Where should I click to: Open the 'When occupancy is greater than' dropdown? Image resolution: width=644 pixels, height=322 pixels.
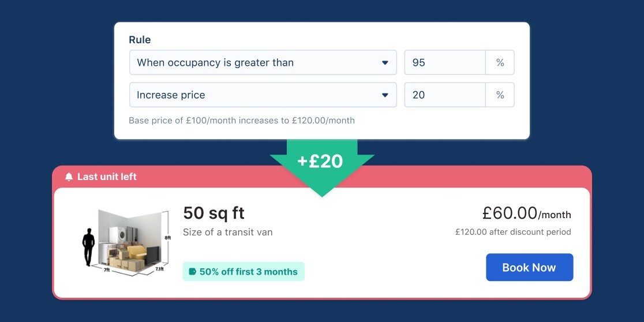pos(263,63)
